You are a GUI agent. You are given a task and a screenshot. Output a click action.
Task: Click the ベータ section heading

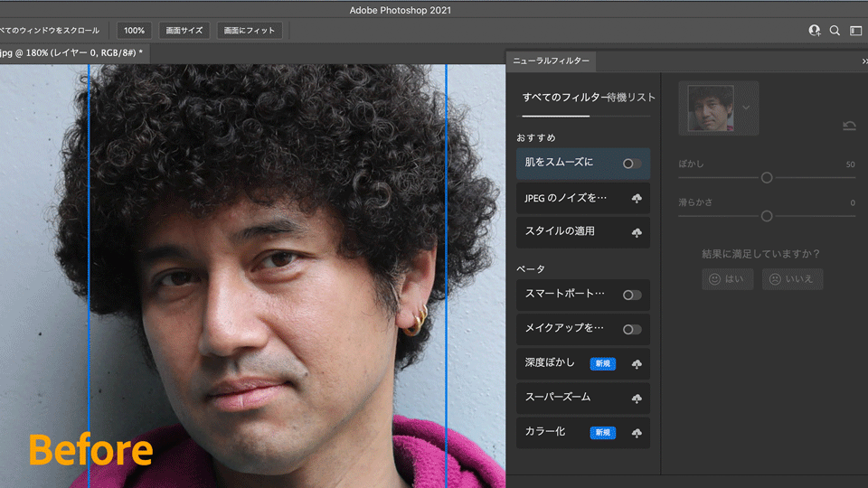[x=531, y=269]
